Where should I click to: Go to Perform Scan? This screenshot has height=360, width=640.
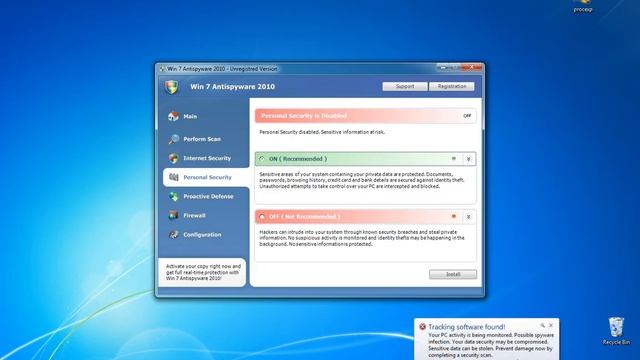coord(202,139)
